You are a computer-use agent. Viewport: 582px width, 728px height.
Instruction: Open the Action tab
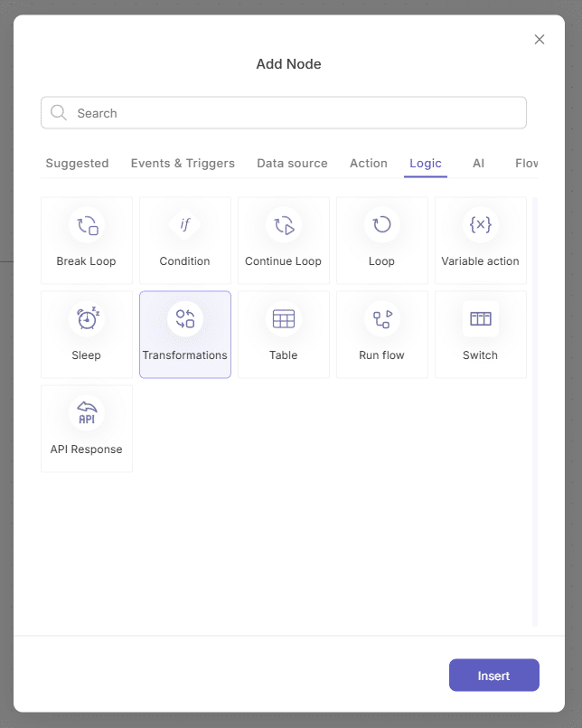click(x=369, y=164)
